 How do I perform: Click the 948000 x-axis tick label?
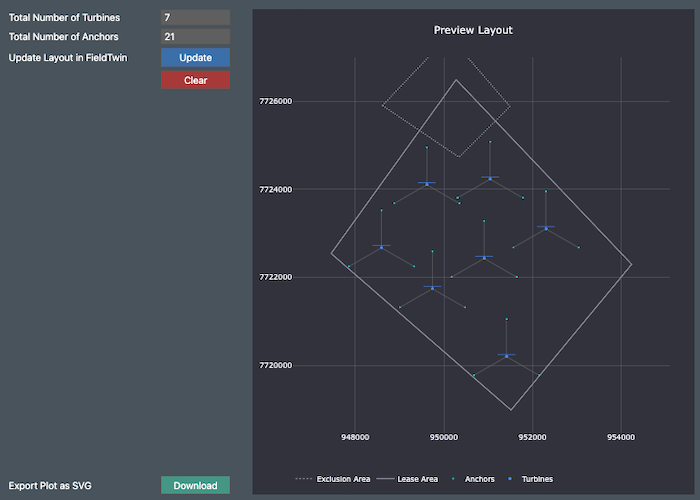pyautogui.click(x=355, y=437)
